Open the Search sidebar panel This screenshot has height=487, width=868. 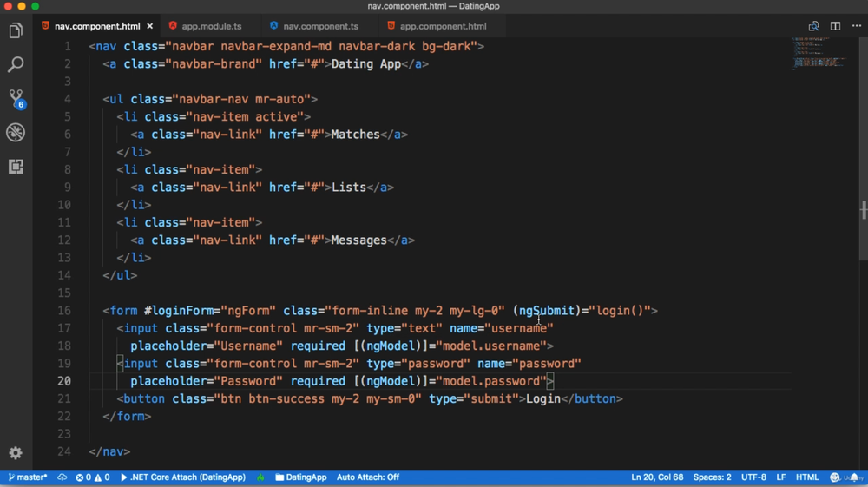tap(16, 64)
